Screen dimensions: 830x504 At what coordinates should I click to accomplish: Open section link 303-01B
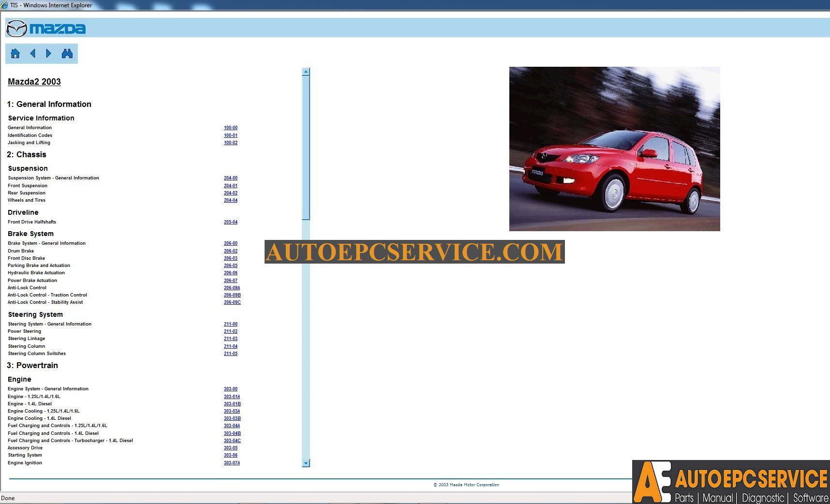232,404
